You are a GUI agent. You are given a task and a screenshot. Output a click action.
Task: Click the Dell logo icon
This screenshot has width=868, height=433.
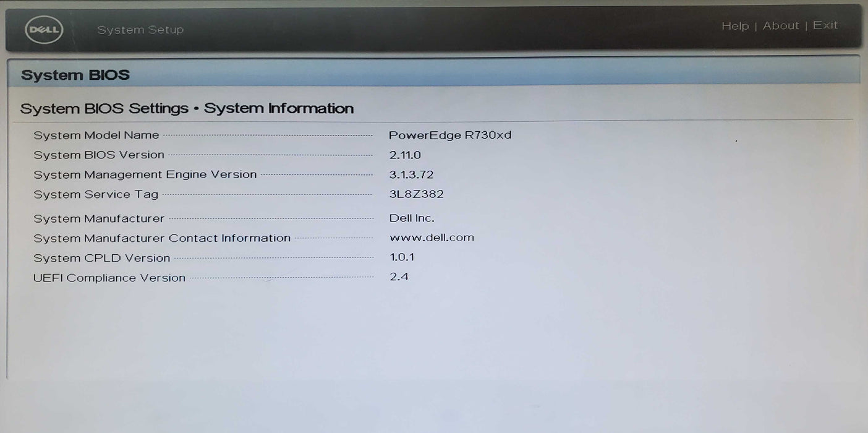(x=44, y=30)
